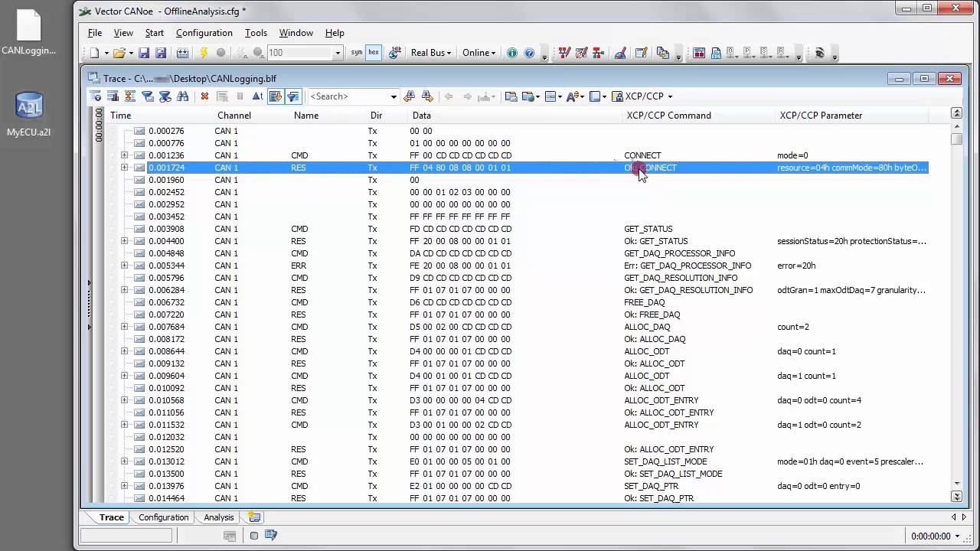Toggle the delta time icon in Trace toolbar
Viewport: 980px width, 551px height.
point(257,96)
